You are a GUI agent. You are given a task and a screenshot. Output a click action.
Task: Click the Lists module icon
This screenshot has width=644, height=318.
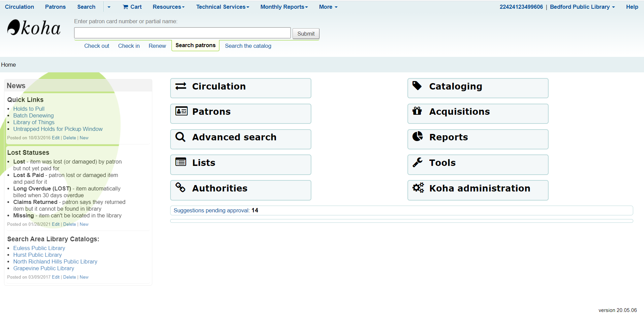pos(181,162)
